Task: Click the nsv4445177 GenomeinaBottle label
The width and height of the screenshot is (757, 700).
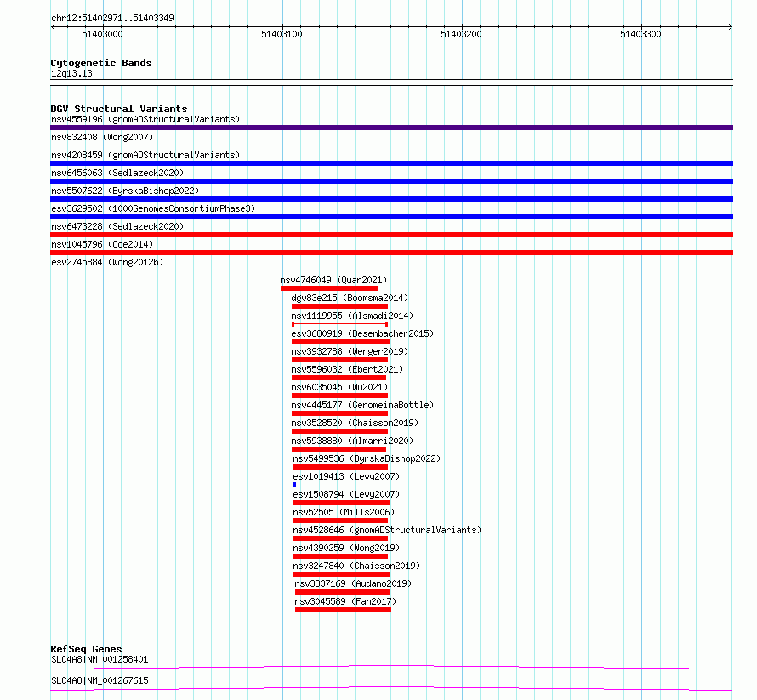Action: [362, 405]
